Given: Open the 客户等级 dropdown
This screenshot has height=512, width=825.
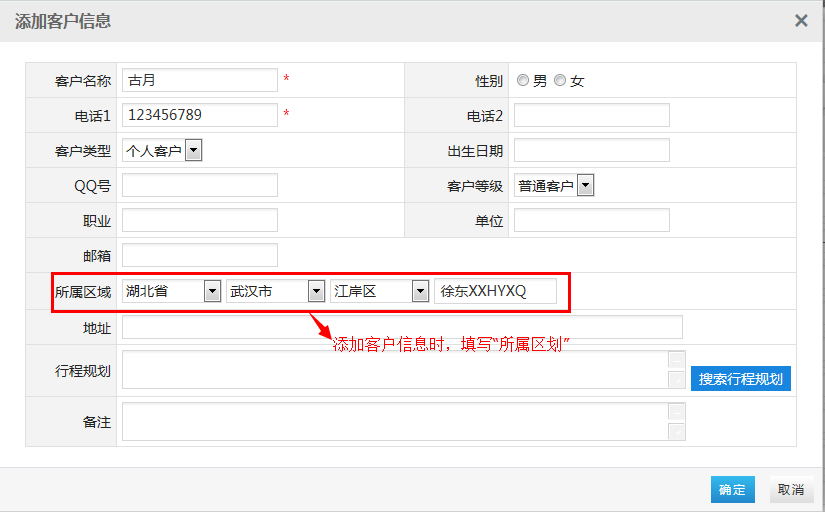Looking at the screenshot, I should pyautogui.click(x=586, y=185).
